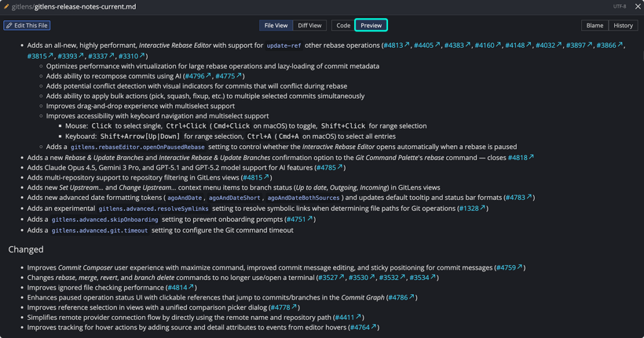Open the #4751 skipOnboarding link

point(299,219)
